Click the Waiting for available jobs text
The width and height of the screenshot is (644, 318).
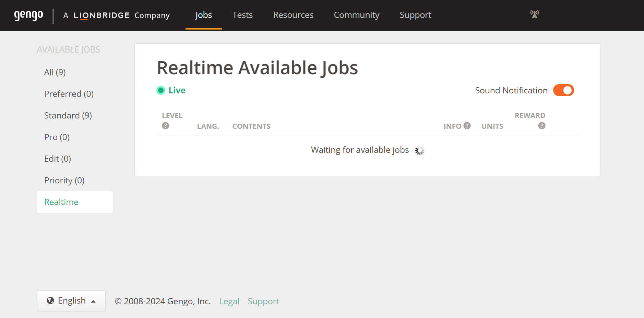(360, 150)
